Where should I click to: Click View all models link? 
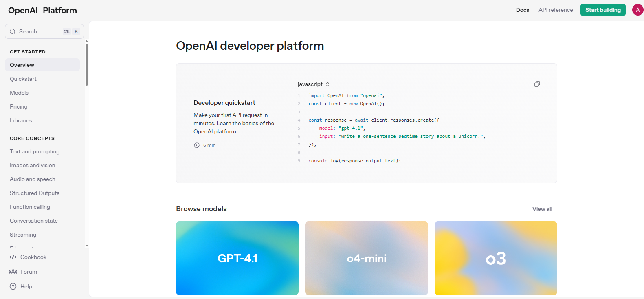click(x=542, y=209)
